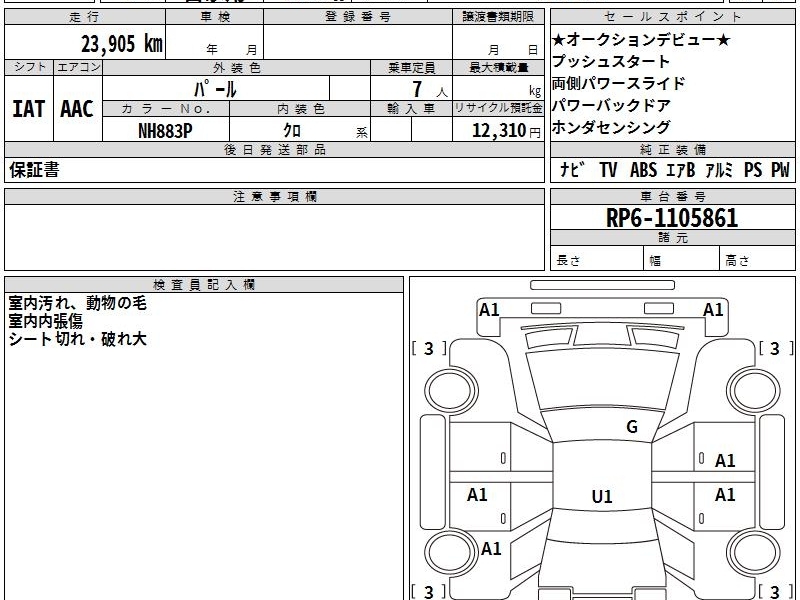Click the 乗車定員 header label
The image size is (800, 600).
411,68
